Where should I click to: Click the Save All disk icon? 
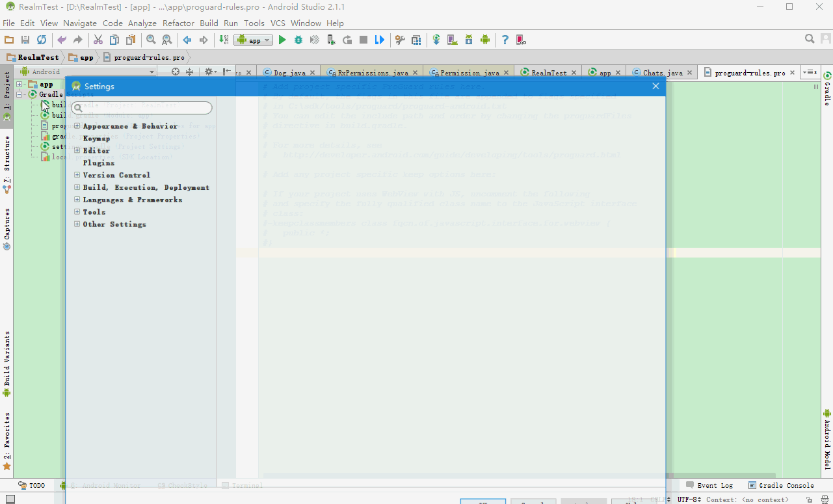[x=25, y=40]
